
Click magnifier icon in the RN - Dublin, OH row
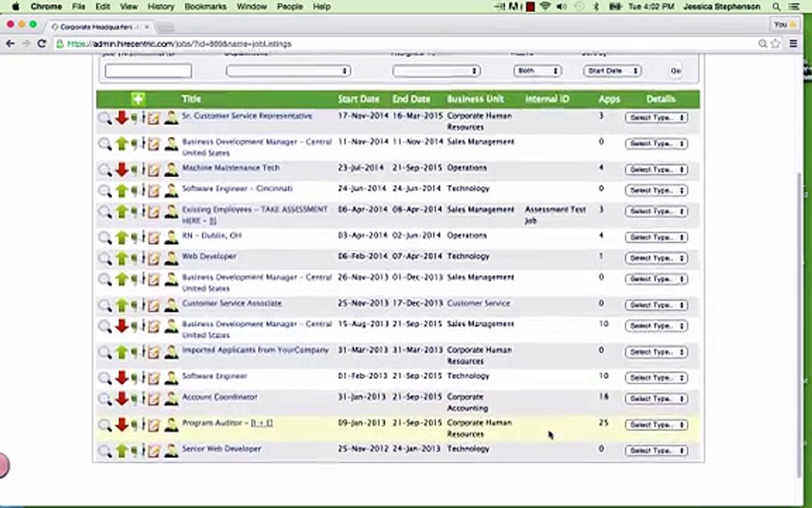[x=104, y=237]
